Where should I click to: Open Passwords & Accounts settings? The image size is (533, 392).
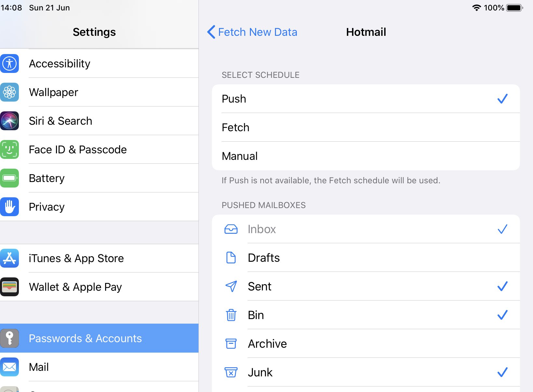coord(99,338)
